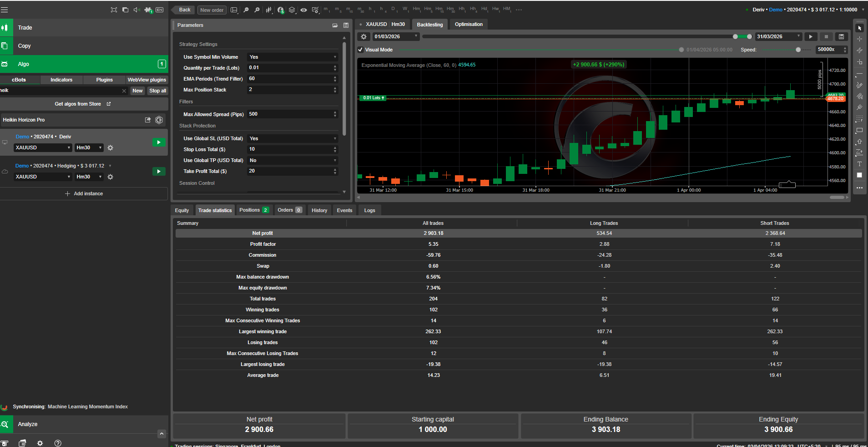Change the 50000x speed dropdown
The width and height of the screenshot is (868, 447).
(x=831, y=49)
